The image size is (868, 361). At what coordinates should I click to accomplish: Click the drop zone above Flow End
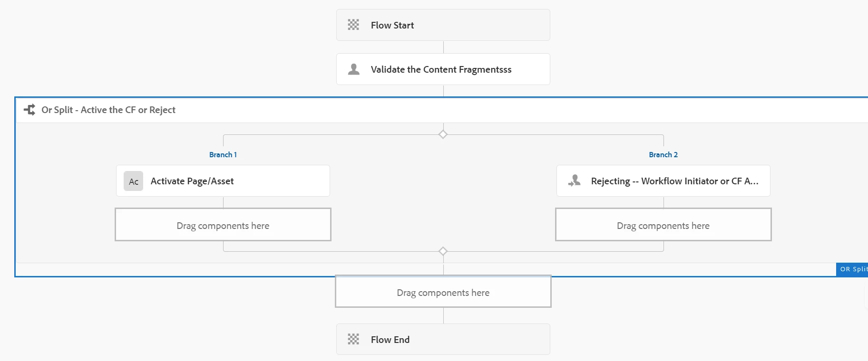pos(443,292)
